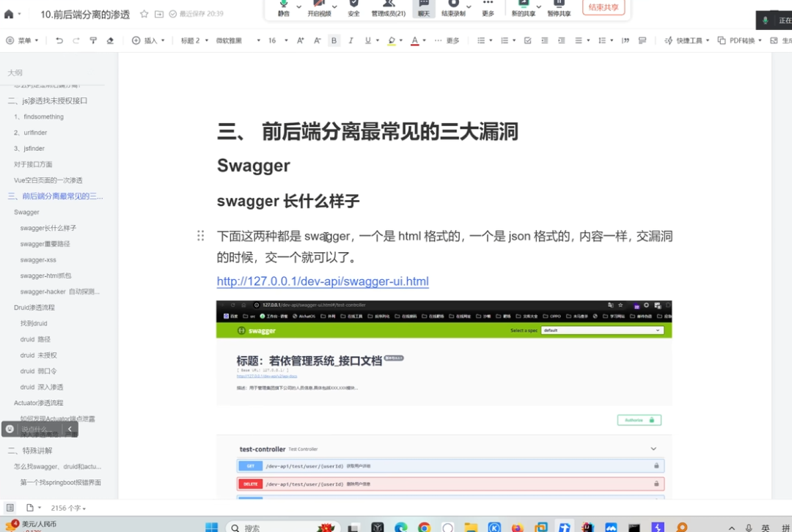Stop recording with 结束录制
Viewport: 792px width, 532px height.
(x=453, y=9)
